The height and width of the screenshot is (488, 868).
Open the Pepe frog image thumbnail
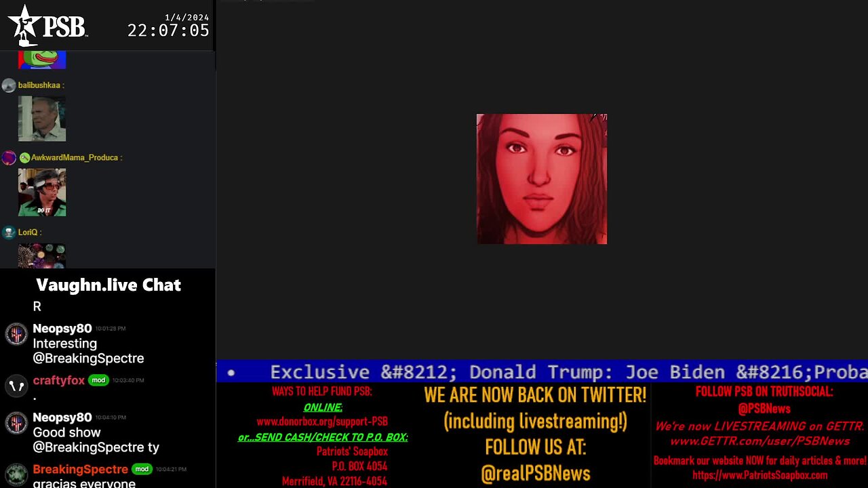tap(42, 59)
